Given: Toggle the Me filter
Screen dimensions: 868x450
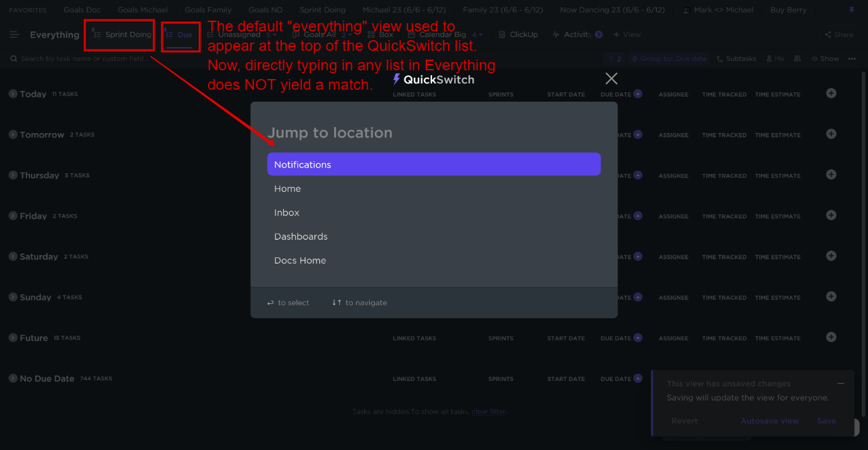Looking at the screenshot, I should [775, 58].
